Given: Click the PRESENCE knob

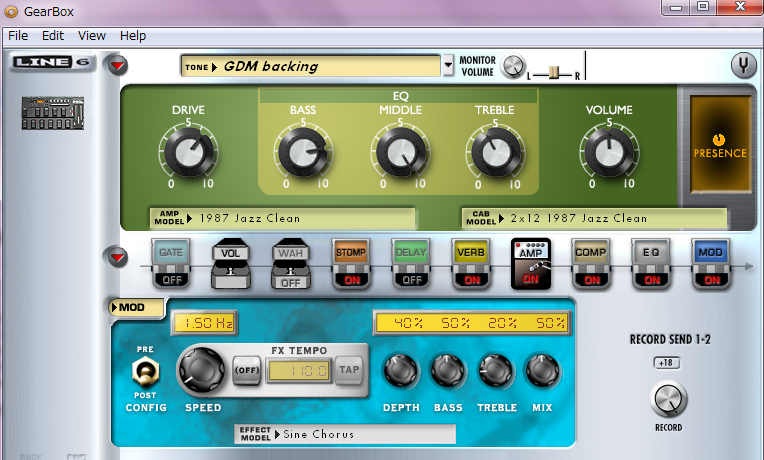Looking at the screenshot, I should 719,140.
